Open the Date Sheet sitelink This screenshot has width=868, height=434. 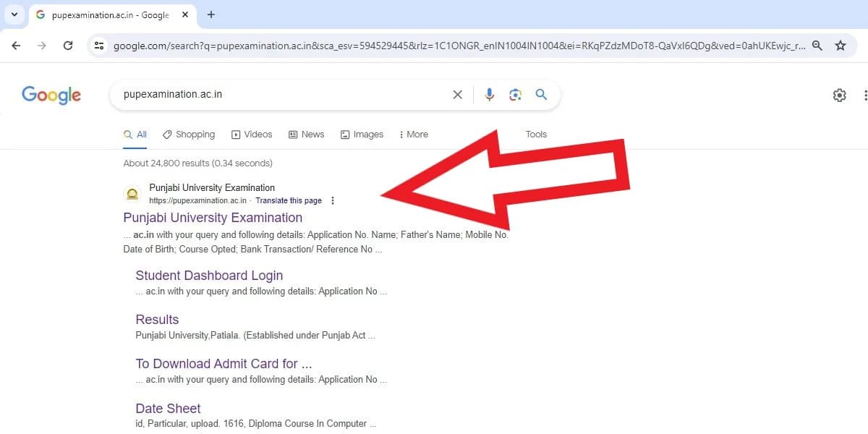click(168, 409)
